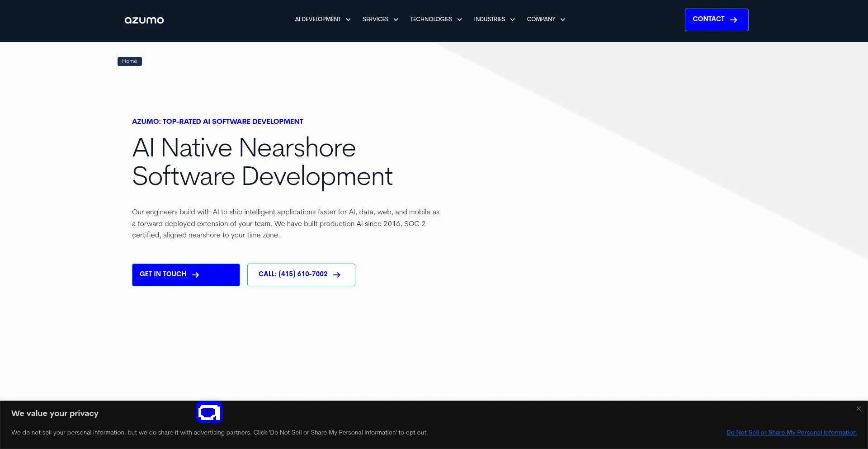This screenshot has width=868, height=449.
Task: Click the Contact button
Action: click(x=717, y=20)
